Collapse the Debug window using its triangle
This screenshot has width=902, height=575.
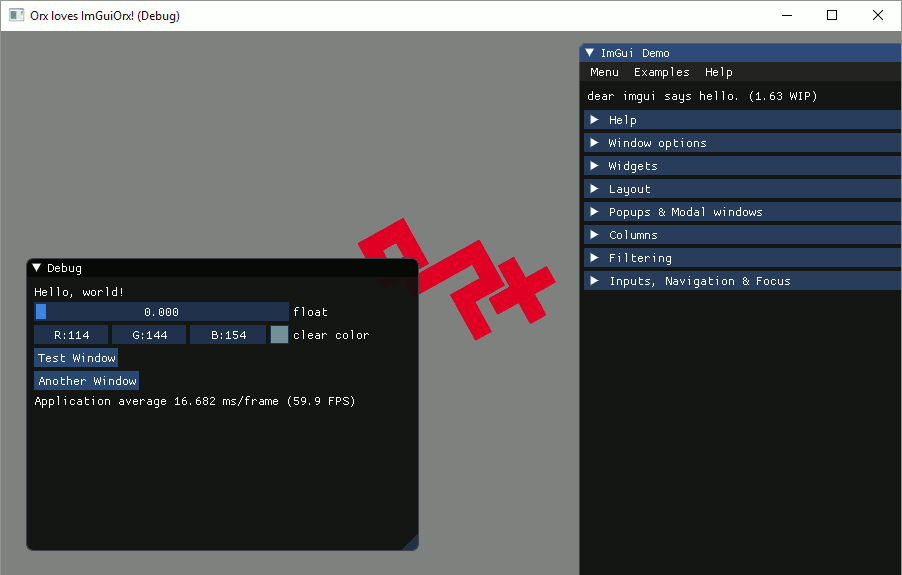pyautogui.click(x=37, y=268)
